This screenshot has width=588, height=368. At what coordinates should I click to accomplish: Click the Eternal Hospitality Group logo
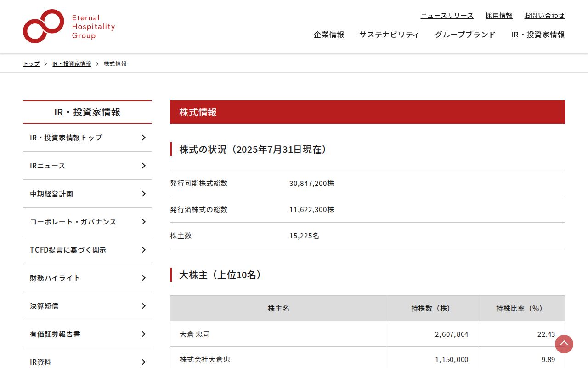[x=69, y=26]
